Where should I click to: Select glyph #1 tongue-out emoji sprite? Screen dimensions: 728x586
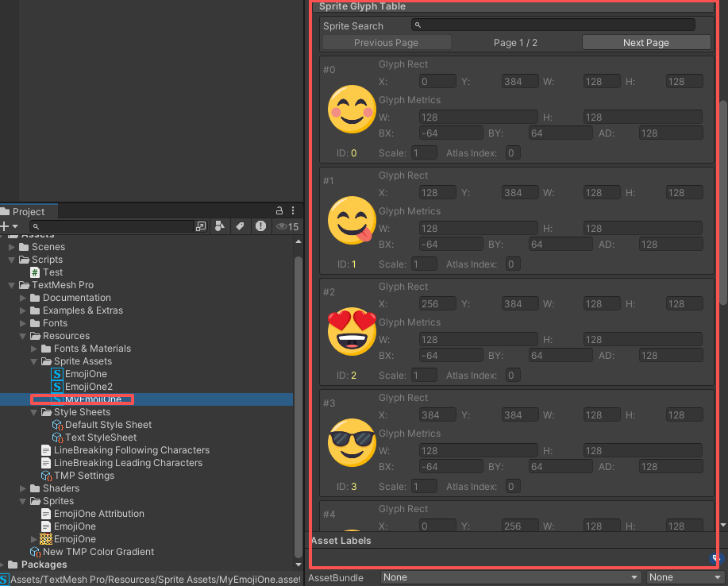tap(352, 221)
